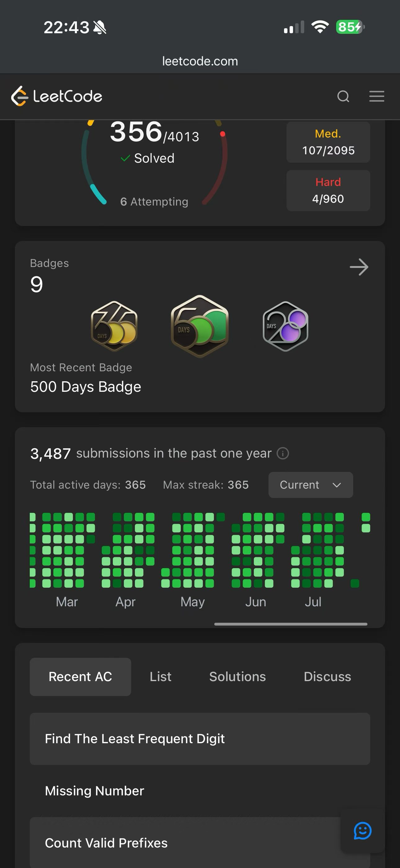This screenshot has width=400, height=868.
Task: Click the submissions info icon
Action: 283,454
